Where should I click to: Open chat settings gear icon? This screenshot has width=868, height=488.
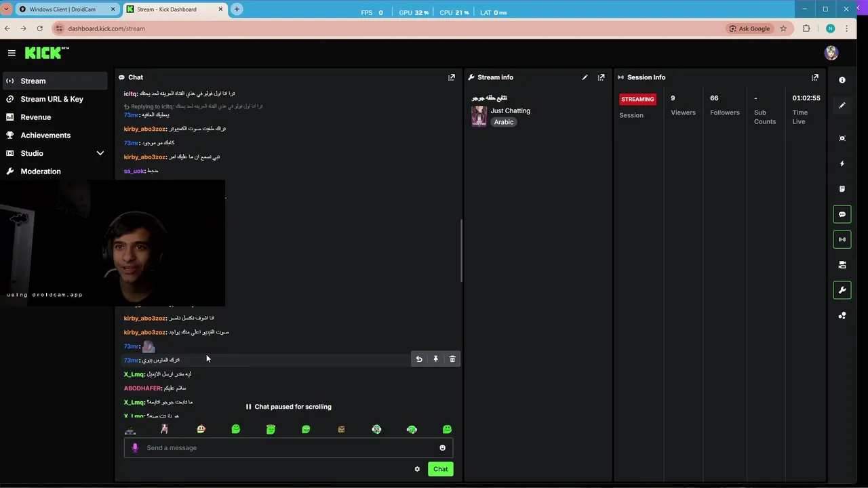click(417, 469)
